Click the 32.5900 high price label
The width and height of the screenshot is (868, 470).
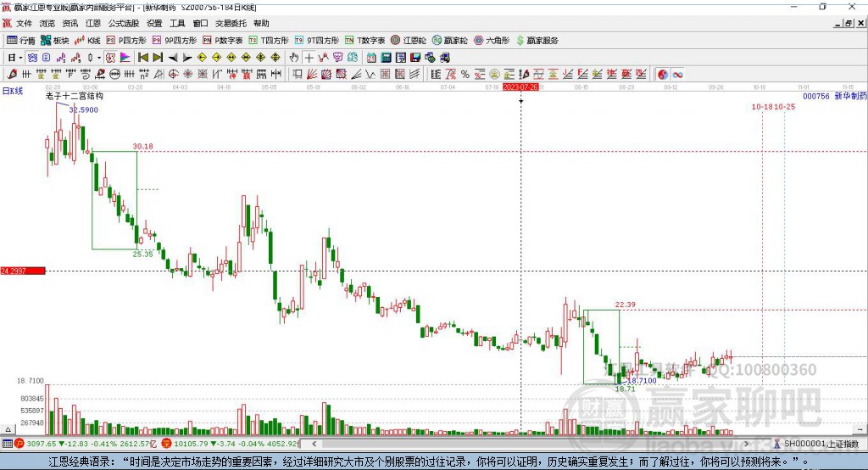click(84, 109)
